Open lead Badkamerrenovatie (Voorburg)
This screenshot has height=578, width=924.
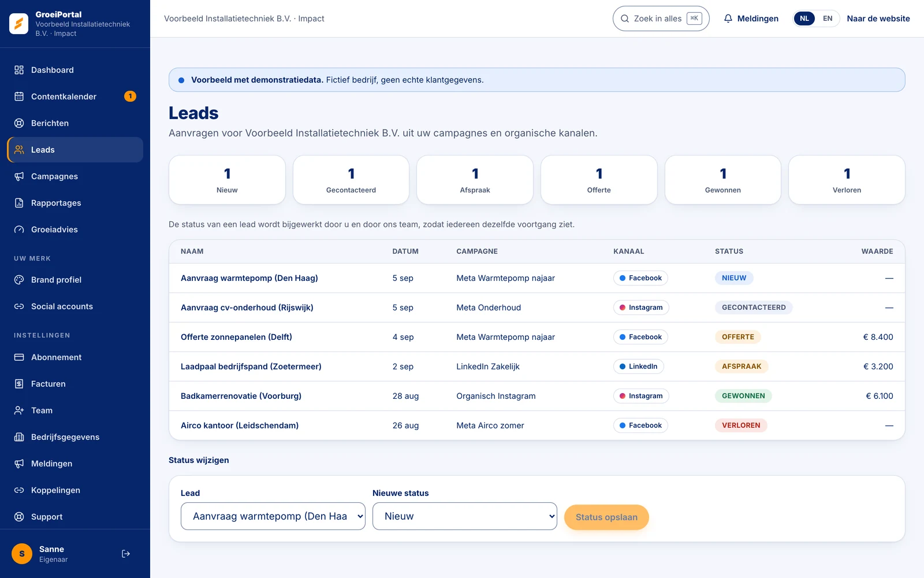pos(241,396)
